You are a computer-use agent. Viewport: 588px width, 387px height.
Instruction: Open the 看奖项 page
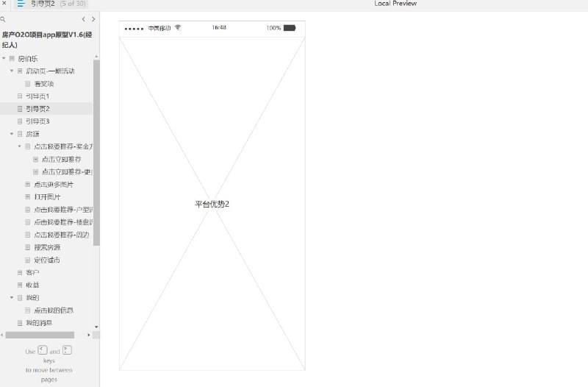(x=44, y=84)
